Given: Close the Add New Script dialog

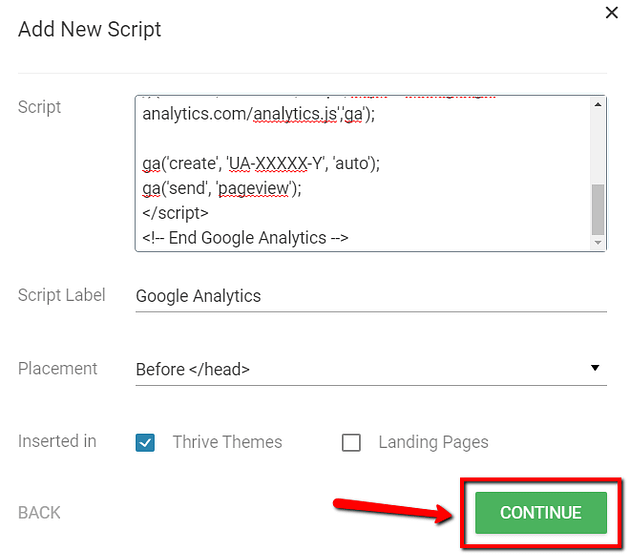Looking at the screenshot, I should click(611, 13).
